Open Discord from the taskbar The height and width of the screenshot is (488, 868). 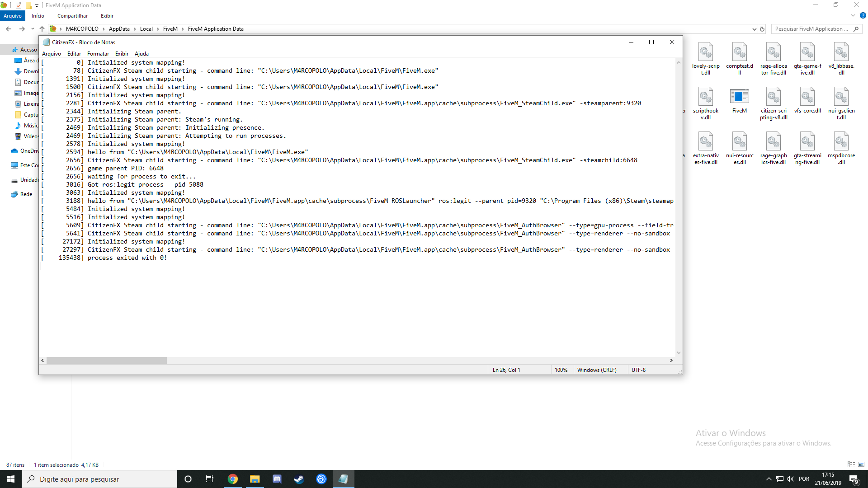(277, 479)
